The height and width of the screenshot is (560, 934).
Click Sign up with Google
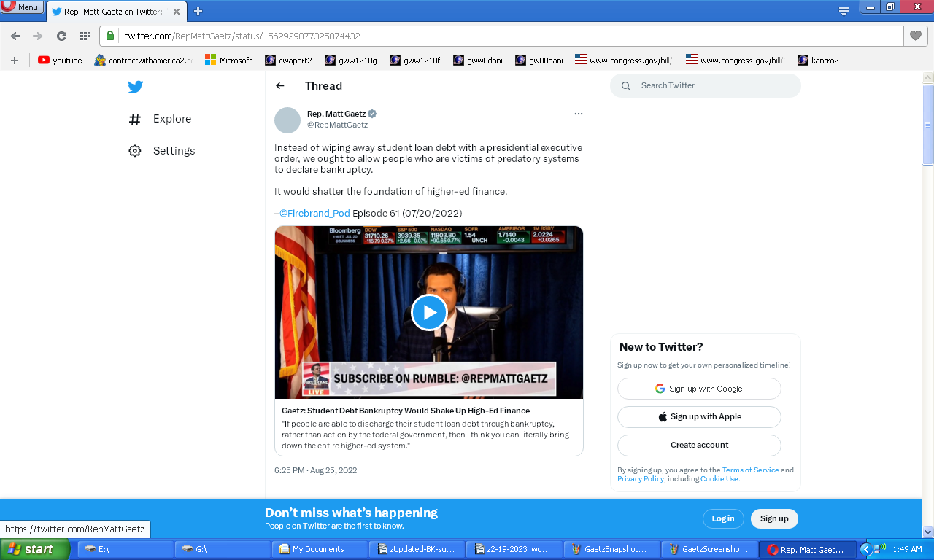pyautogui.click(x=699, y=389)
